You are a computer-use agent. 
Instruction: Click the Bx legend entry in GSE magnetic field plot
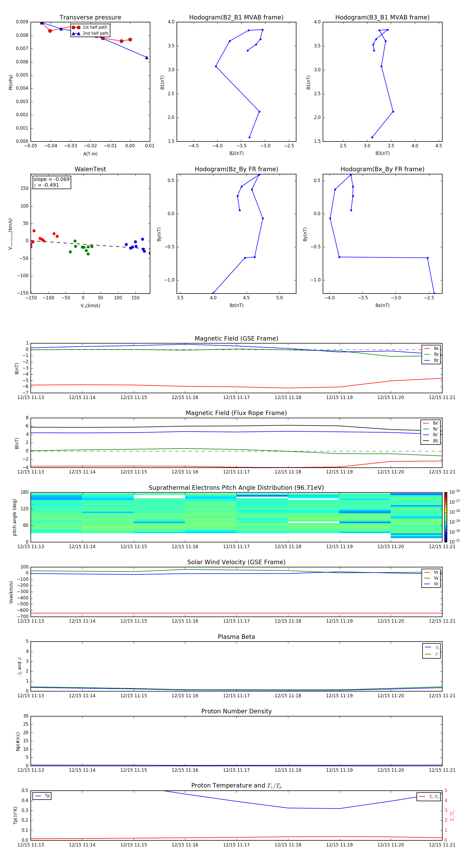(x=431, y=349)
